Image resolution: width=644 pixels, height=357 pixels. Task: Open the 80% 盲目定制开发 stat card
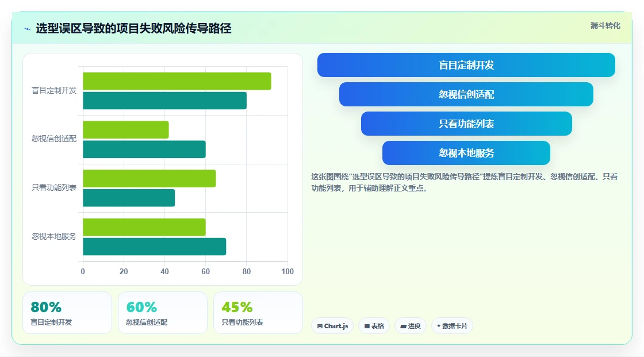67,313
